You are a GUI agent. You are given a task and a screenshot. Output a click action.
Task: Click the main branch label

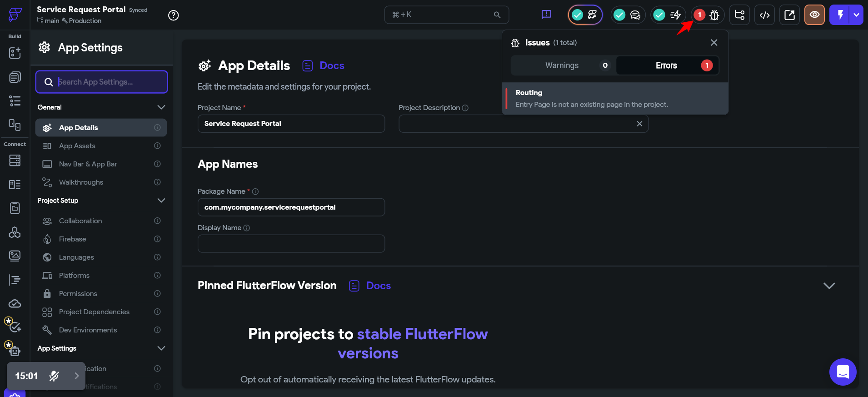point(48,21)
